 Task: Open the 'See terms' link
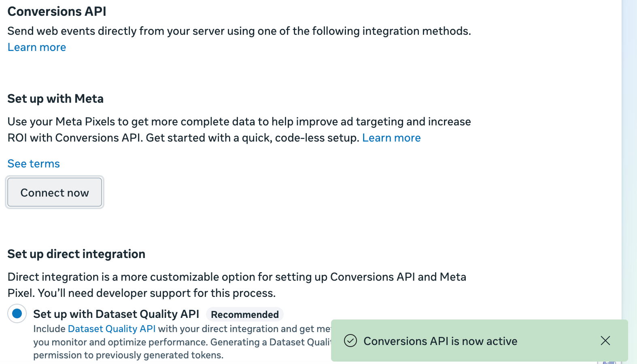tap(34, 163)
